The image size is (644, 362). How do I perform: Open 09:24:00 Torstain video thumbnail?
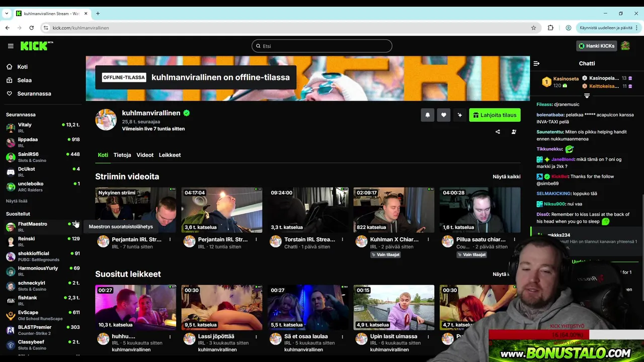(x=308, y=210)
